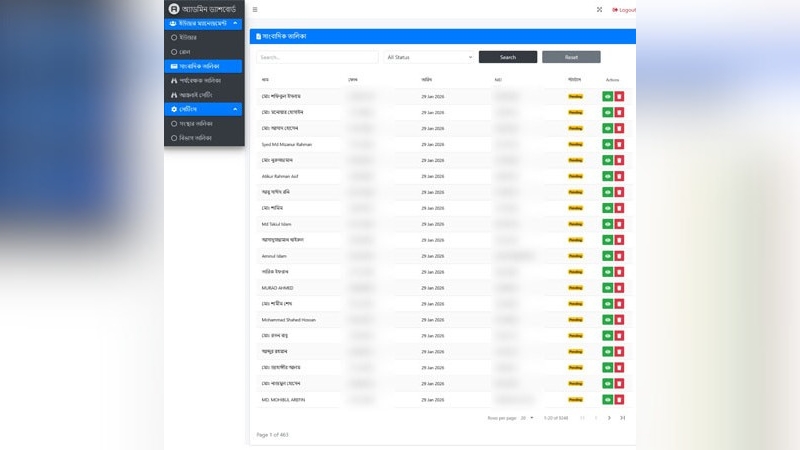Click eye icon for Mohammad Shahed Hossen
Screen dimensions: 800x450
coord(607,320)
